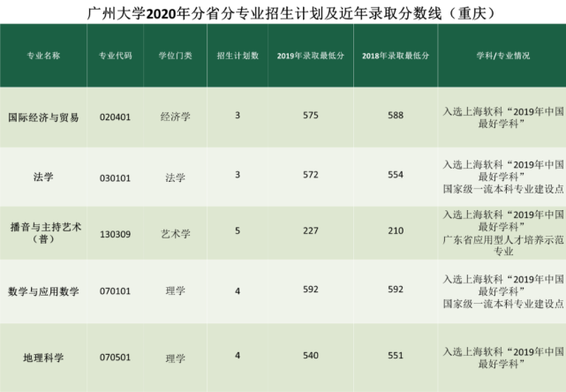Screen dimensions: 566x392
Task: Select the degree category 艺术学
Action: tap(175, 234)
